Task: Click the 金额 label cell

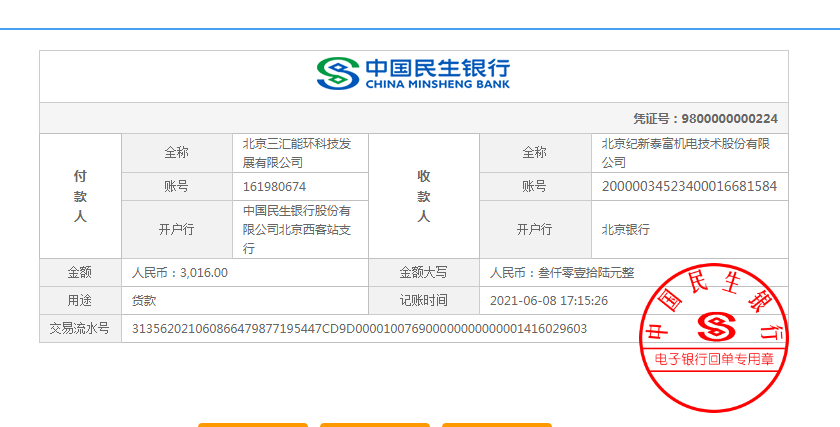Action: (x=80, y=273)
